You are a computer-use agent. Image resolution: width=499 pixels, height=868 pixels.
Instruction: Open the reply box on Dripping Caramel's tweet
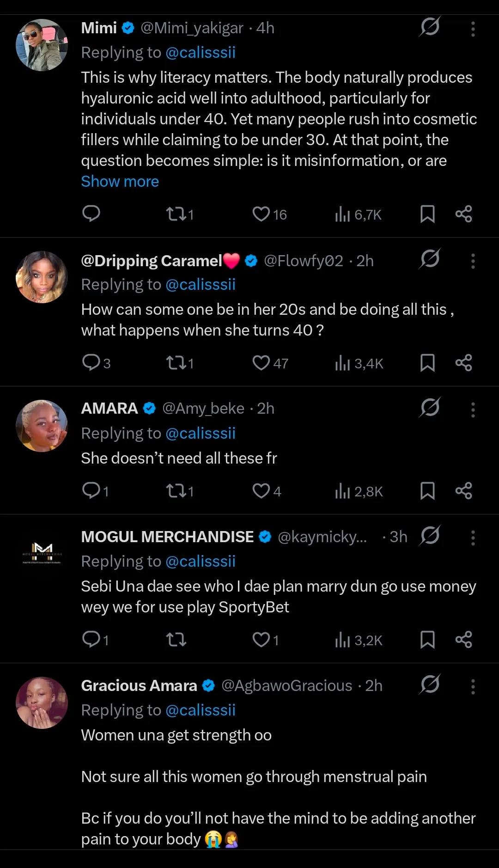coord(91,363)
